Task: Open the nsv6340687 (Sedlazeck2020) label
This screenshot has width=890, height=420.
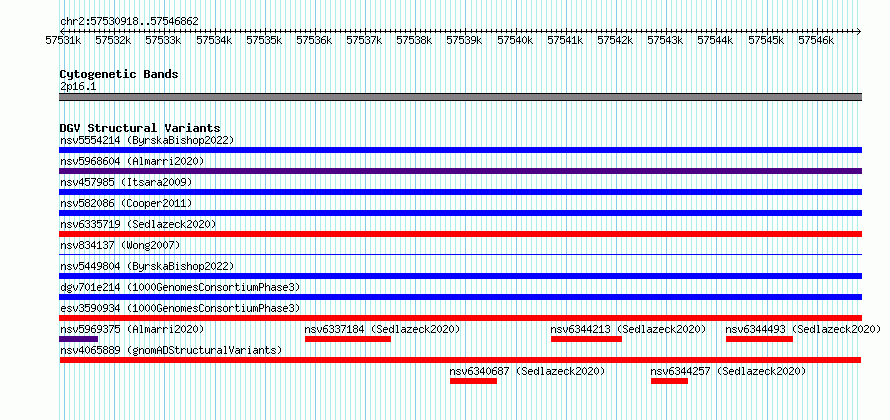Action: [527, 371]
